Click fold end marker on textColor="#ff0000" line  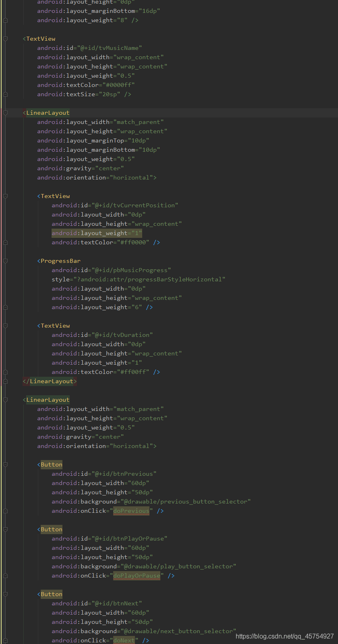point(5,242)
